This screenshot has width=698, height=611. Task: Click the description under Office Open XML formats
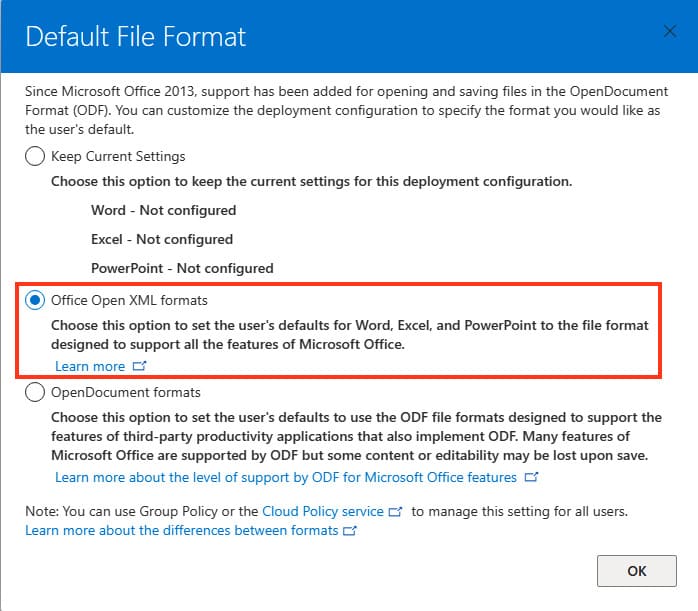[350, 335]
